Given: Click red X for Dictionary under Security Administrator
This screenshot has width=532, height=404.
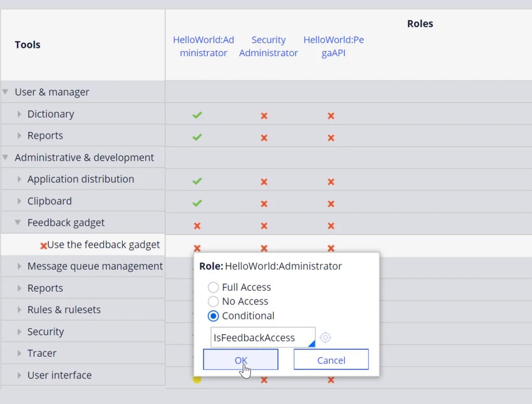Looking at the screenshot, I should [x=264, y=115].
